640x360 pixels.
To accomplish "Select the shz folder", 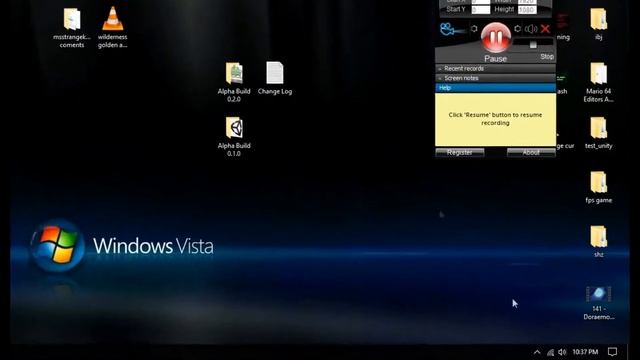I will (x=598, y=242).
